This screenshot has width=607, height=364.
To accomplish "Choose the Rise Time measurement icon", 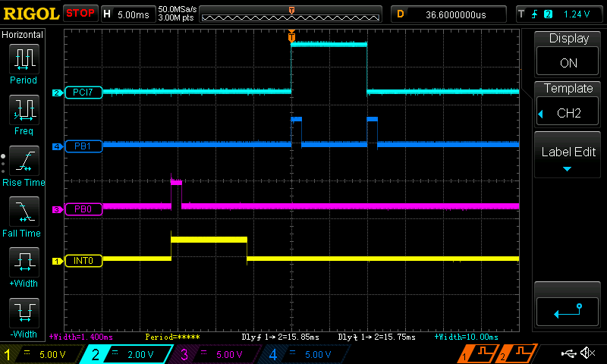I will (24, 161).
